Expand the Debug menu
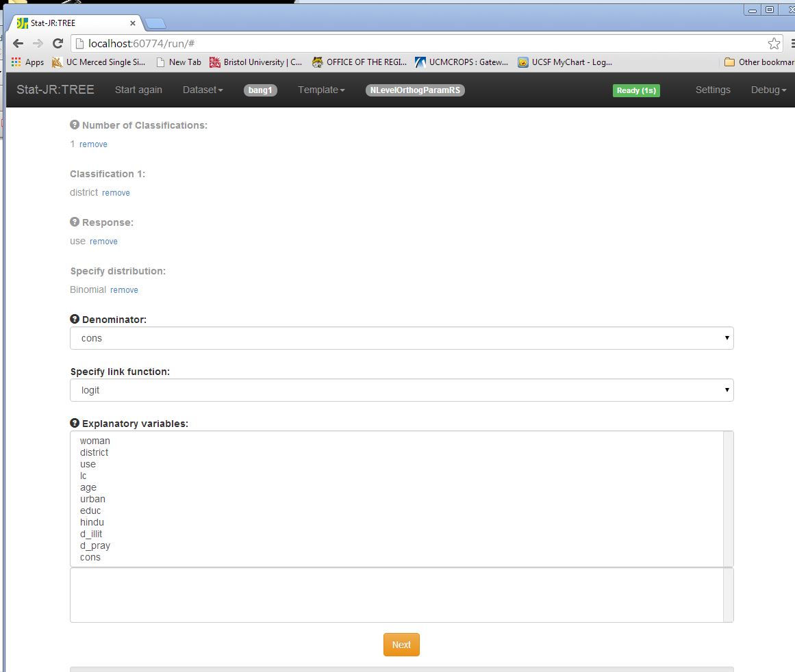 (x=768, y=90)
